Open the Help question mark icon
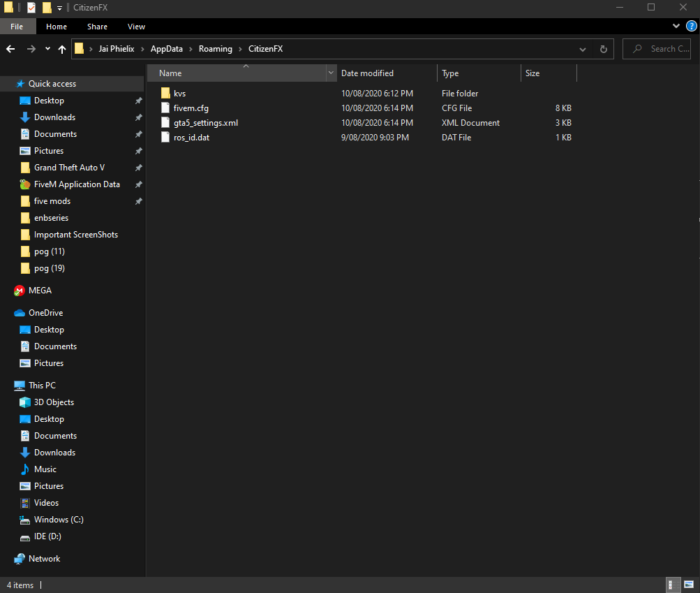Viewport: 700px width, 593px height. point(691,27)
